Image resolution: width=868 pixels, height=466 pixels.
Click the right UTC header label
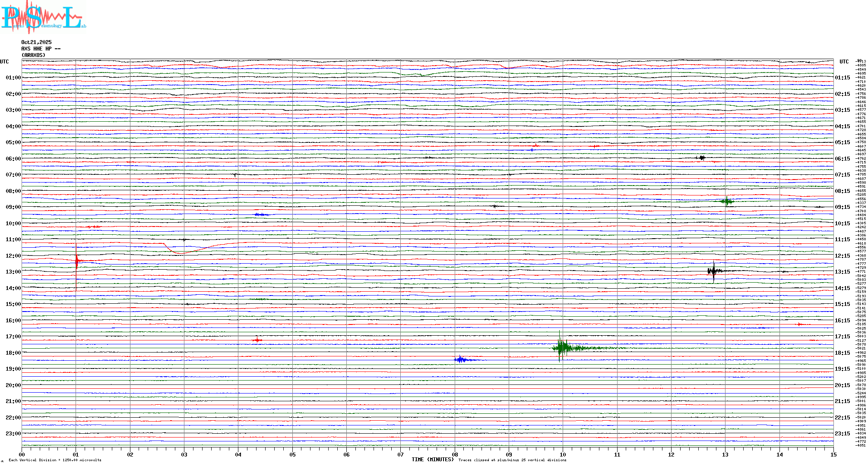tap(844, 62)
